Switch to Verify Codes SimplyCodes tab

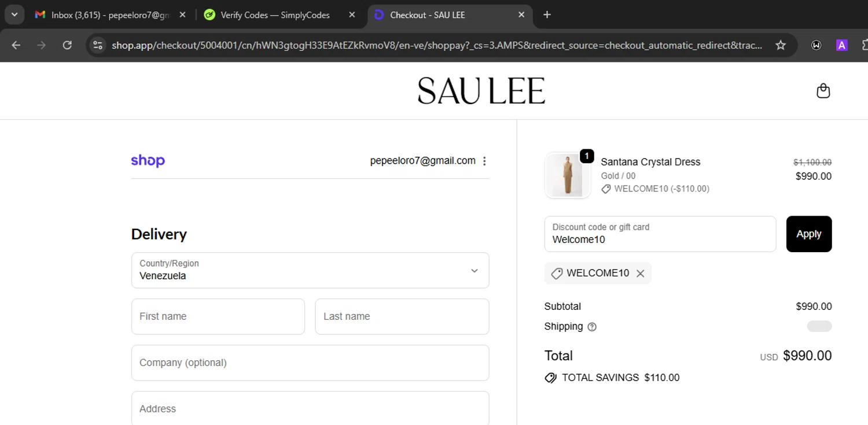(279, 15)
